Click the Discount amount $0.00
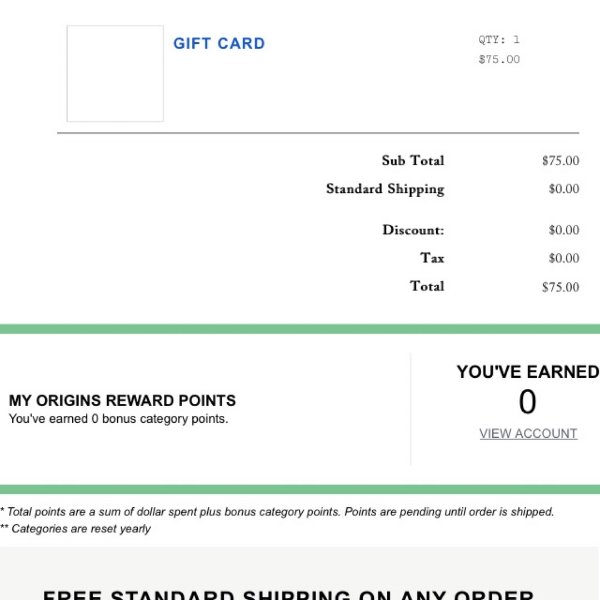The image size is (600, 600). 564,230
